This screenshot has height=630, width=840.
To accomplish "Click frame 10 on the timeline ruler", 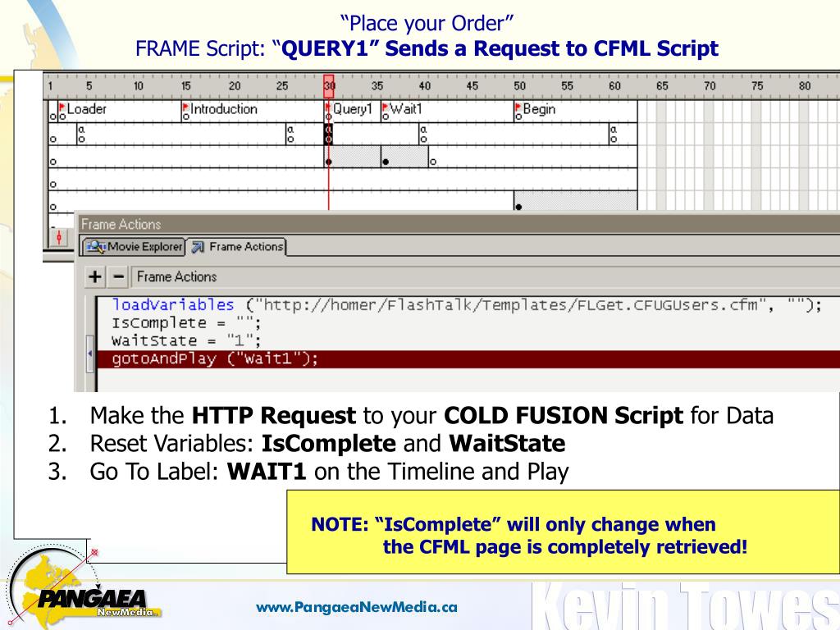I will tap(138, 86).
